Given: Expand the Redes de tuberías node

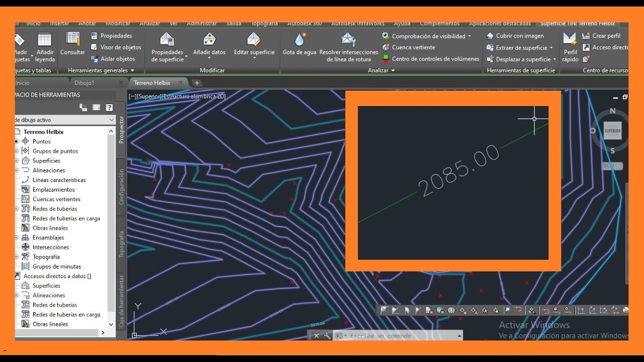Looking at the screenshot, I should coord(17,209).
